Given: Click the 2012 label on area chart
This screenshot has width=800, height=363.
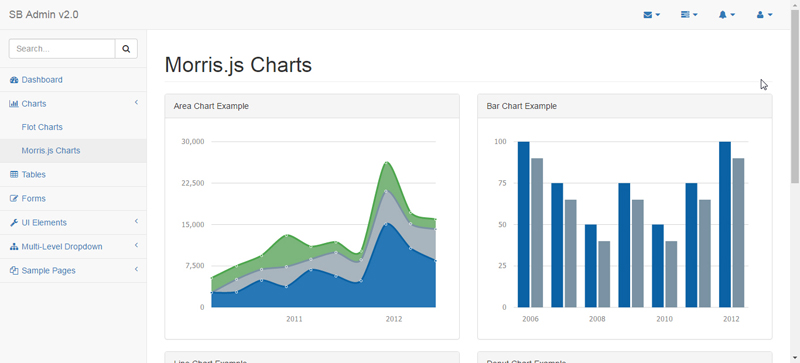Looking at the screenshot, I should [x=393, y=319].
